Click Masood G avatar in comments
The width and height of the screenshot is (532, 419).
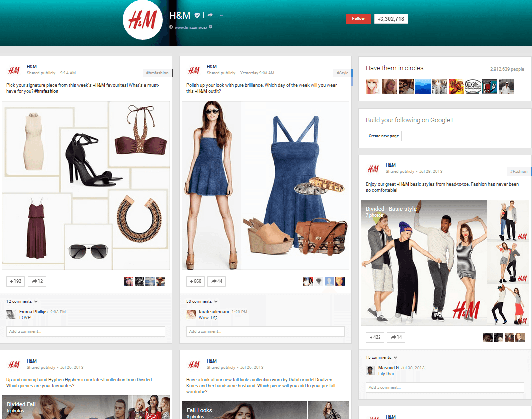pos(370,371)
